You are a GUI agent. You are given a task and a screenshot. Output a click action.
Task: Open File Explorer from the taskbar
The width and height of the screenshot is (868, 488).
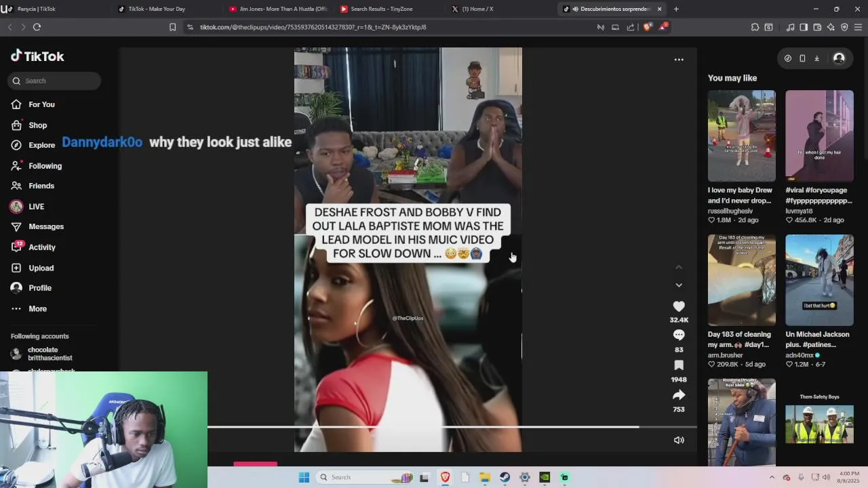485,477
